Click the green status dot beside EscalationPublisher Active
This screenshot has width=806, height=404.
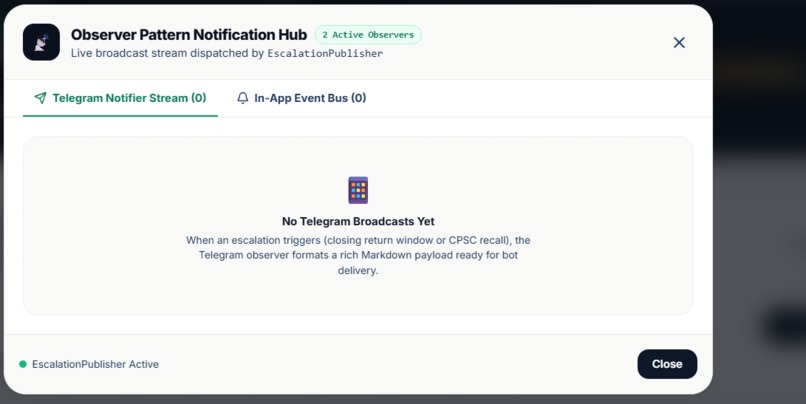pyautogui.click(x=23, y=364)
